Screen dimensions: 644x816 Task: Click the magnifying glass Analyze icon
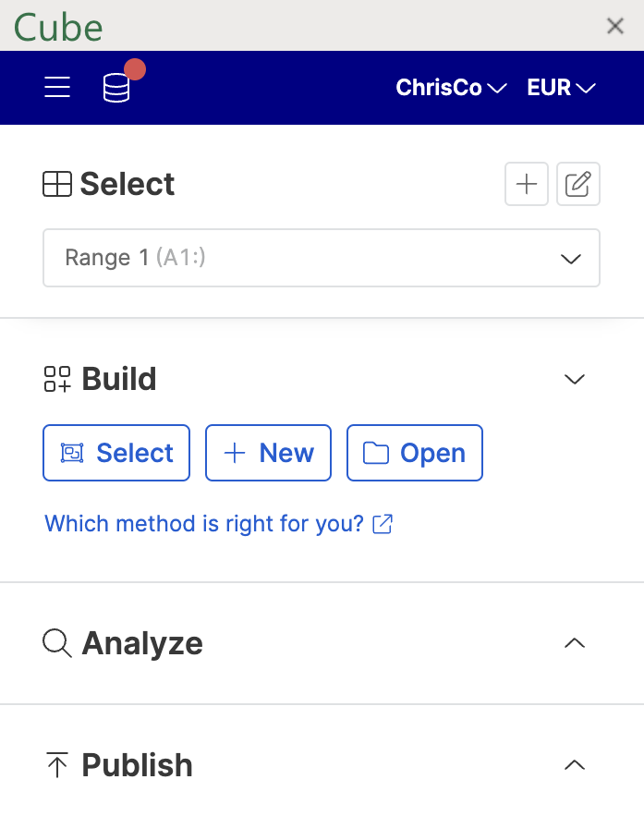tap(57, 643)
